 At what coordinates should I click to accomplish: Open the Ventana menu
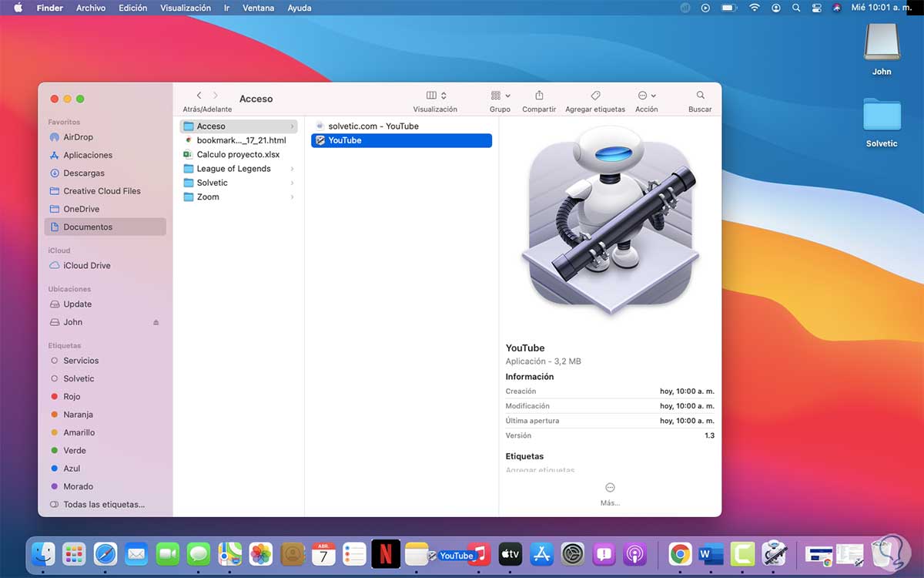(259, 8)
